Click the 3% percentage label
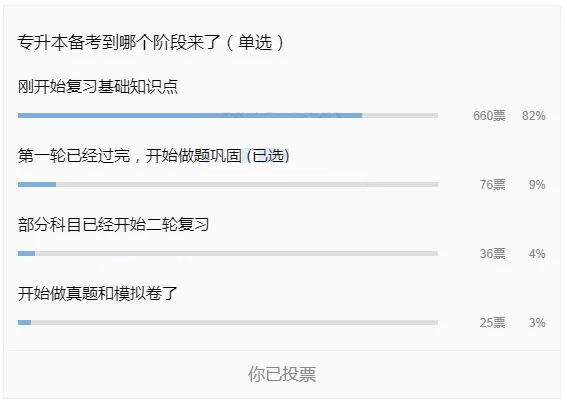 point(537,322)
